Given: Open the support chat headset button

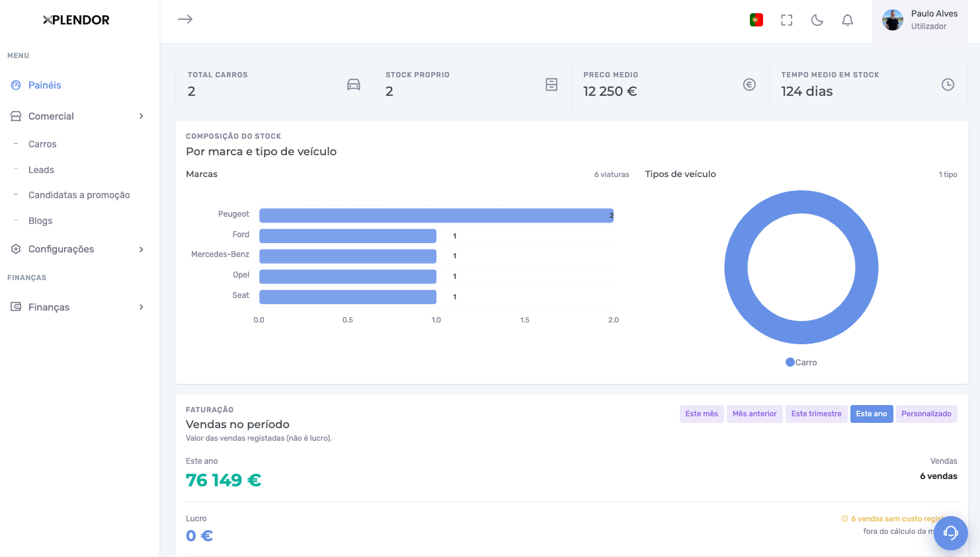Looking at the screenshot, I should tap(951, 533).
